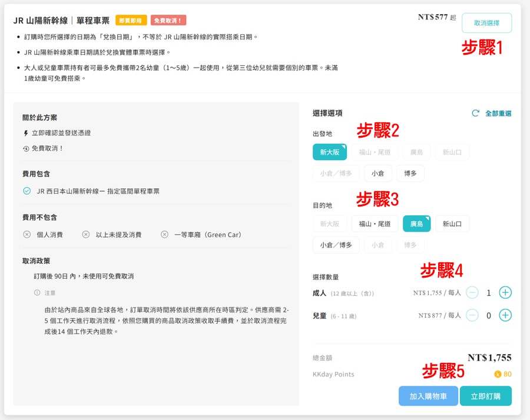Click the X icon beside 以上未提及消費
The width and height of the screenshot is (530, 420).
86,234
